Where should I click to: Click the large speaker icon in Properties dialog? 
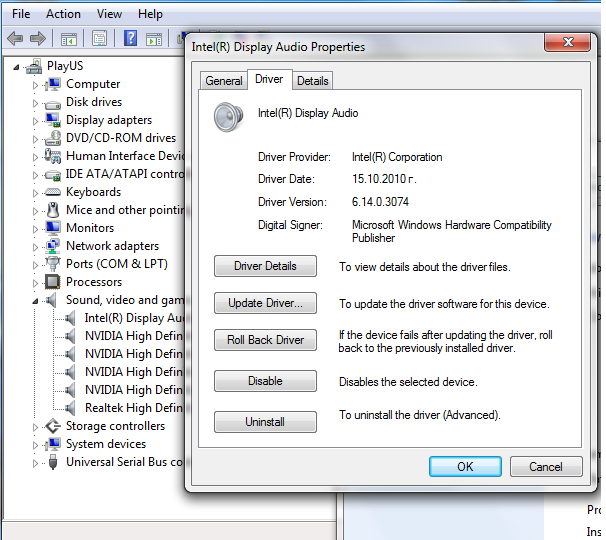(x=228, y=117)
